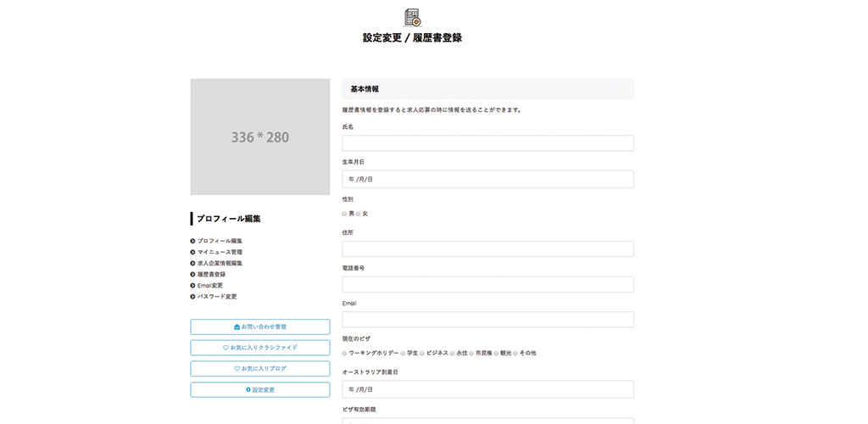Click the プロフィール編集 sidebar heading
The image size is (868, 424).
coord(229,219)
